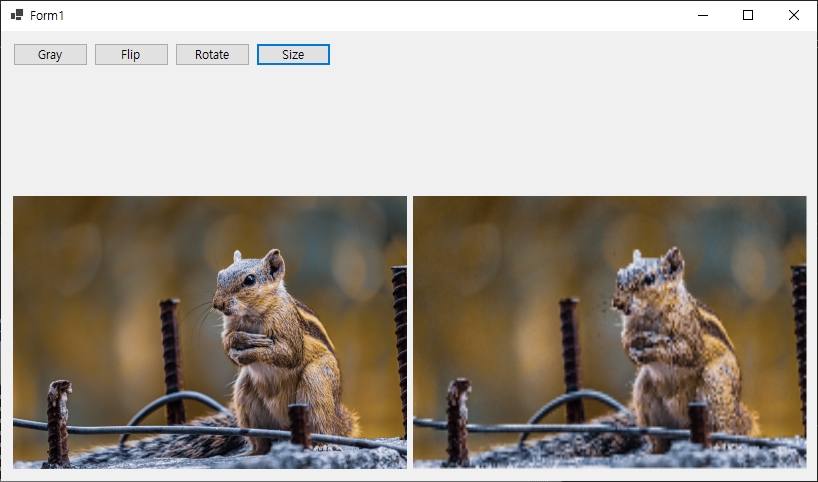
Task: Open the Form1 window icon menu
Action: coord(17,15)
